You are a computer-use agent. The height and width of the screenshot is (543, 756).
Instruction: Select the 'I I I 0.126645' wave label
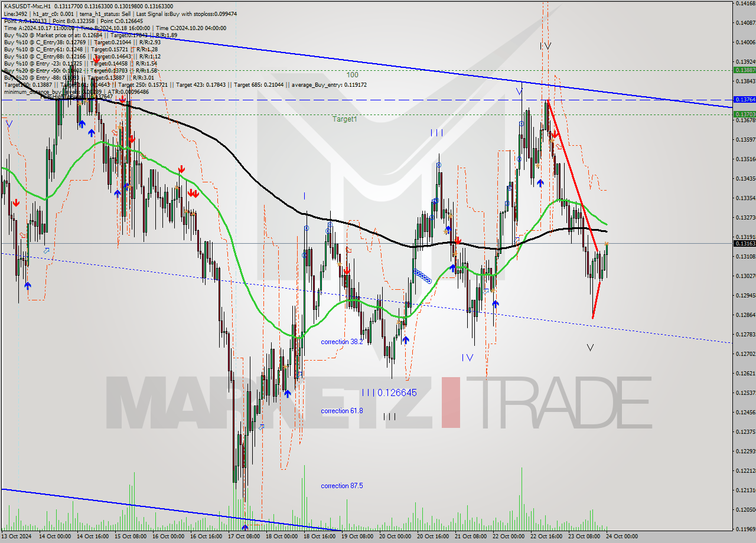click(x=389, y=392)
